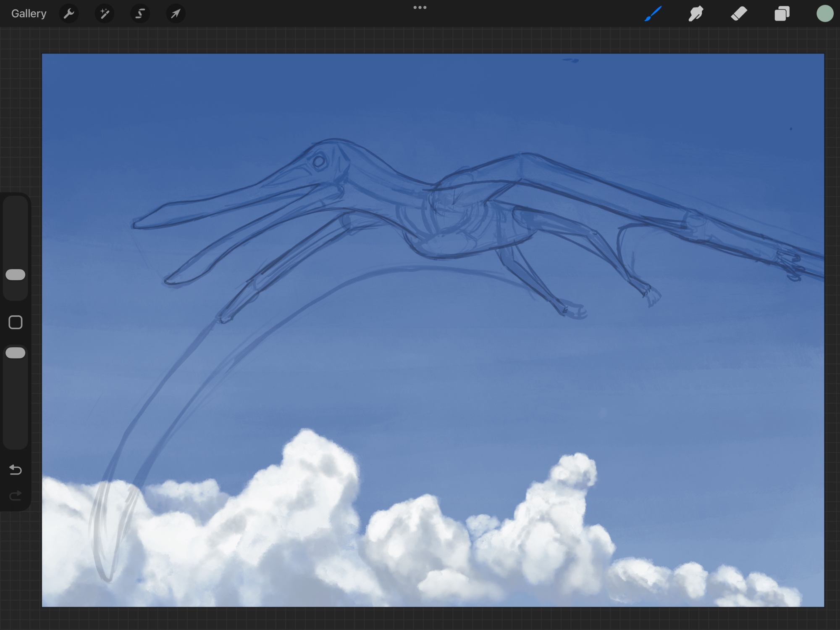The width and height of the screenshot is (840, 630).
Task: Redo the undone action
Action: [x=16, y=496]
